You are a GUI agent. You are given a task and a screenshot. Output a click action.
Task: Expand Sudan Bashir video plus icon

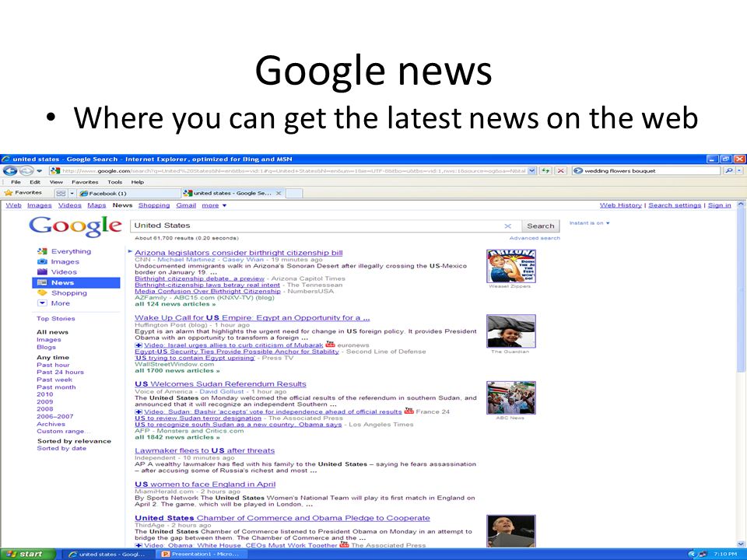pyautogui.click(x=139, y=412)
